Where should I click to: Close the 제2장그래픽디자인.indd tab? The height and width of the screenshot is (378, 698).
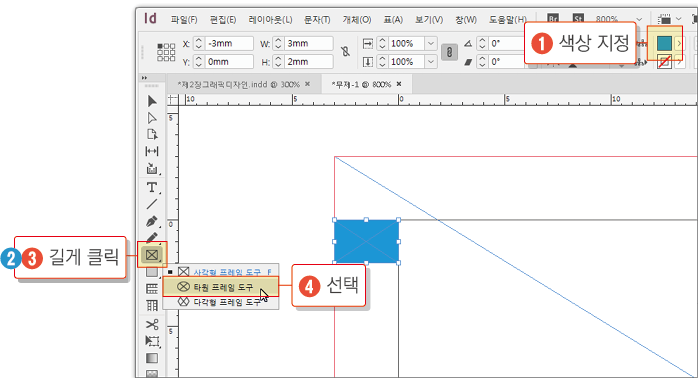[308, 84]
